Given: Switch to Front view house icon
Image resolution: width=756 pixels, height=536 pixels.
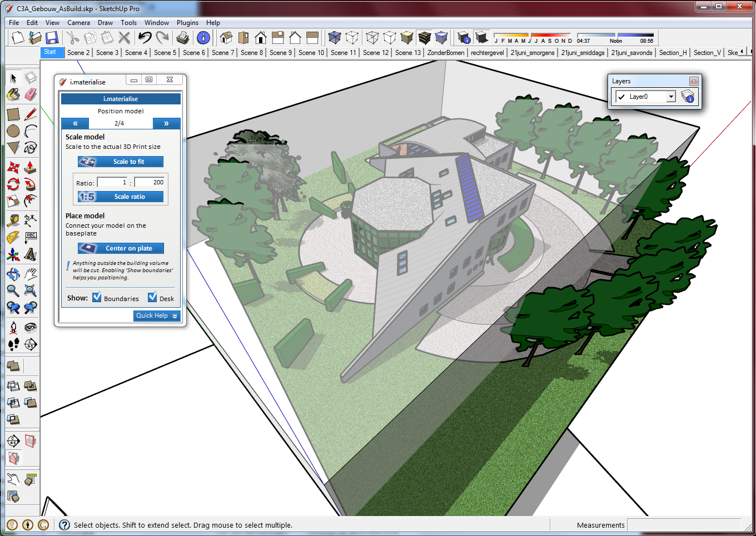Looking at the screenshot, I should pos(261,38).
